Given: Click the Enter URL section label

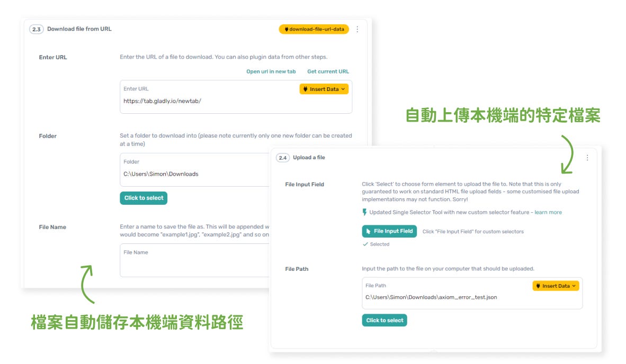Looking at the screenshot, I should [53, 58].
